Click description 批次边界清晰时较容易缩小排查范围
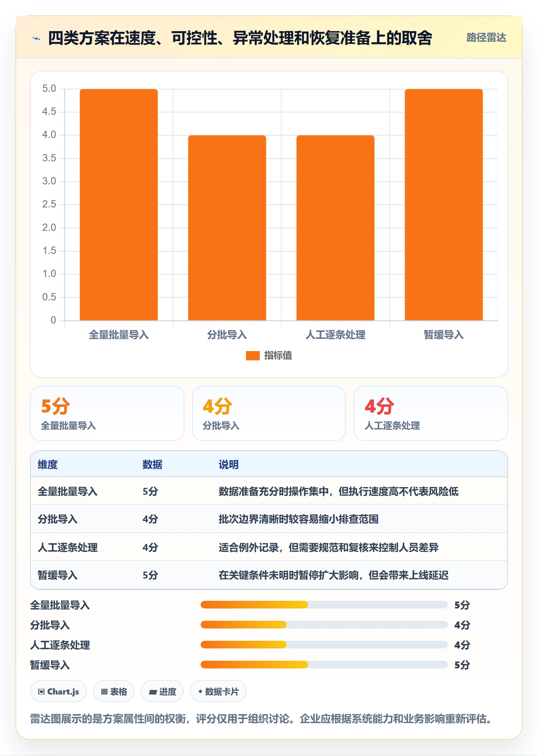538x756 pixels. (x=299, y=519)
